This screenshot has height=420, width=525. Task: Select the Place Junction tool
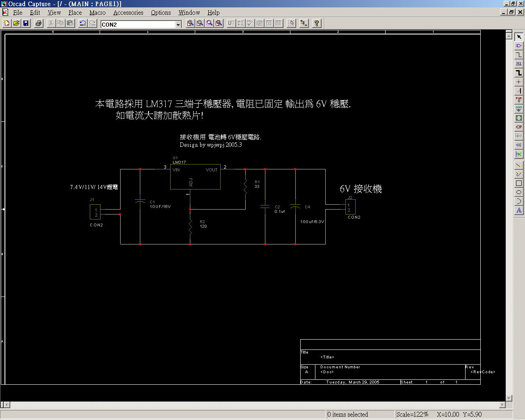pyautogui.click(x=519, y=82)
